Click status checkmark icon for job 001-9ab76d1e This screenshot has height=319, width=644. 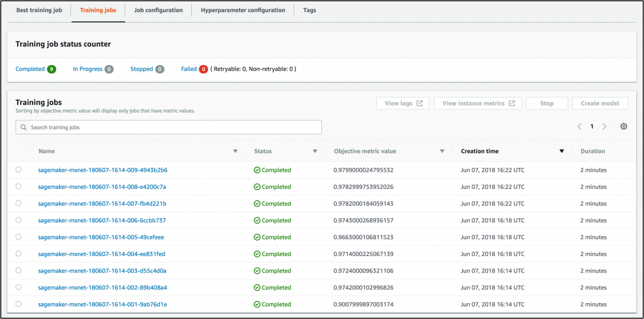257,305
